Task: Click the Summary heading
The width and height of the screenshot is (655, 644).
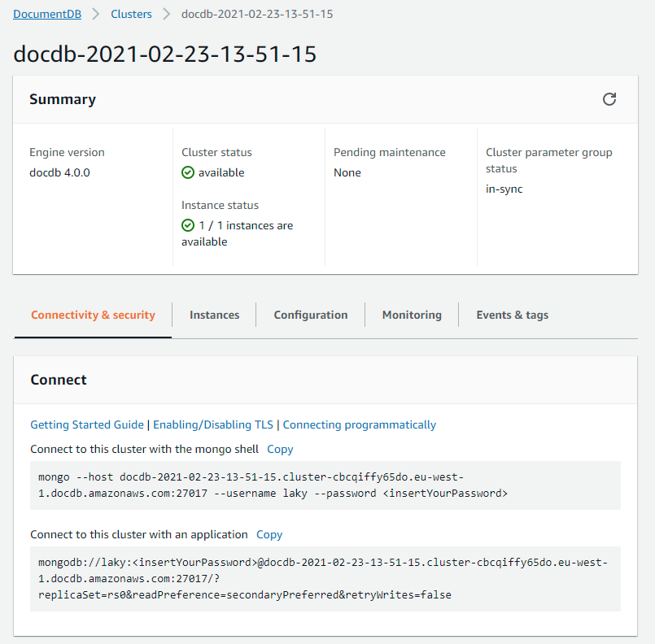Action: [x=63, y=99]
